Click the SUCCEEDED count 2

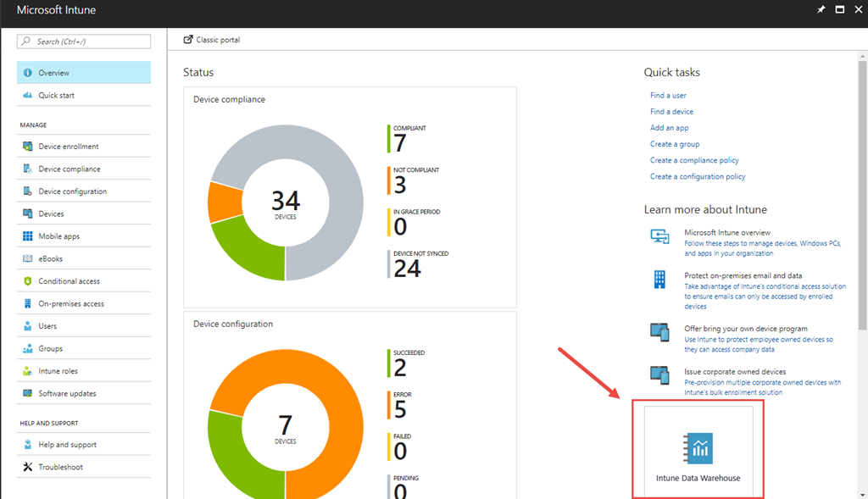[400, 368]
